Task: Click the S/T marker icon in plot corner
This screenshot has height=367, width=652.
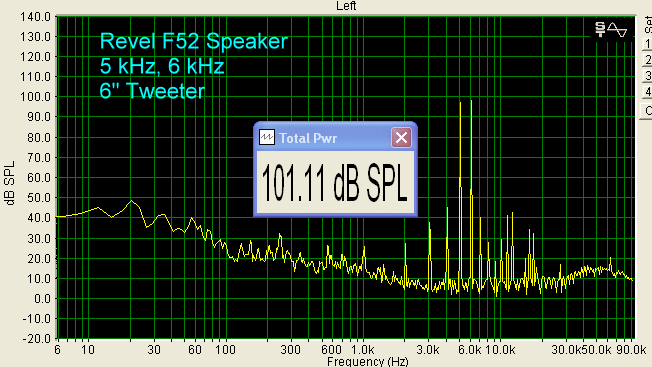Action: (600, 29)
